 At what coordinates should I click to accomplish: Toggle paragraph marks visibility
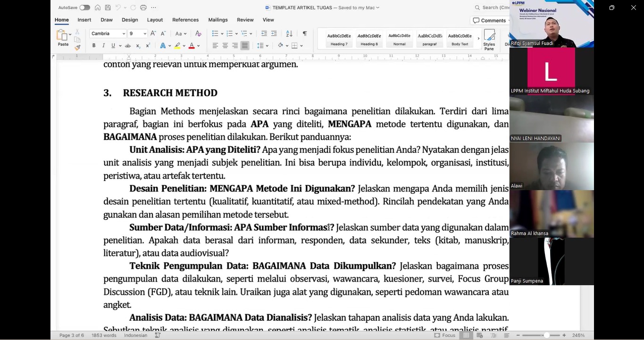coord(305,33)
